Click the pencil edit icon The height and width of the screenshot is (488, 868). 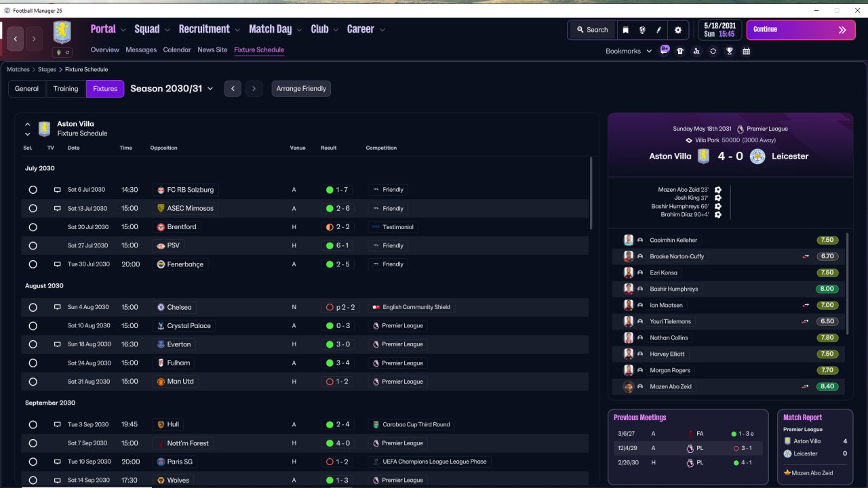coord(659,30)
